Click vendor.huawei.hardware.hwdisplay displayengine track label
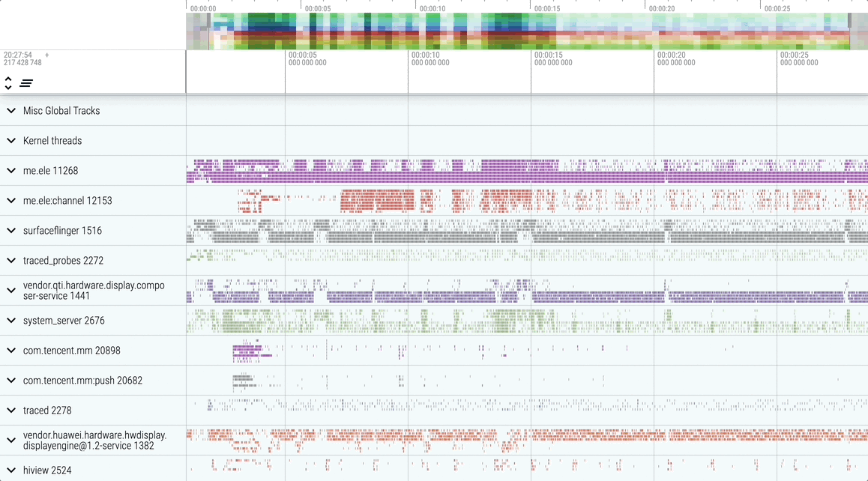 (x=94, y=441)
